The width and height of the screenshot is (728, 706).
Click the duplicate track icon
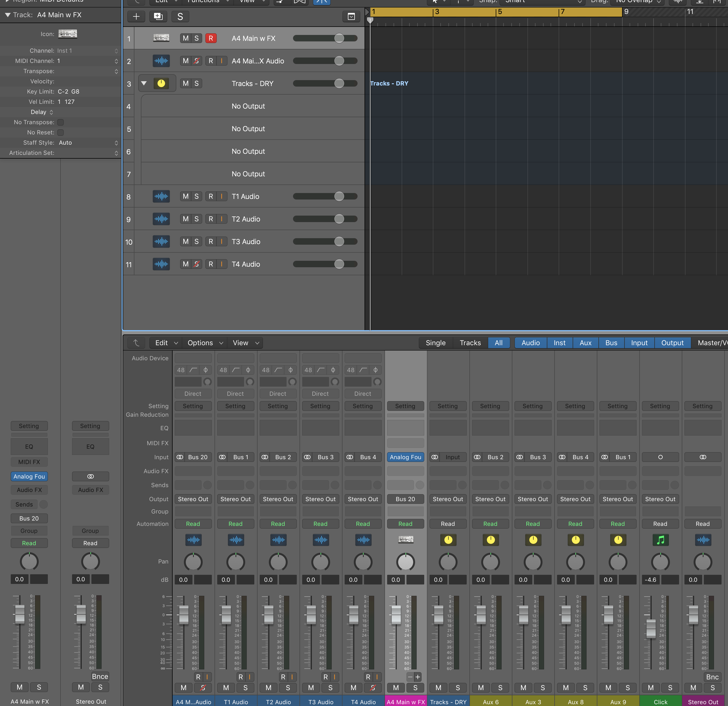(x=158, y=16)
